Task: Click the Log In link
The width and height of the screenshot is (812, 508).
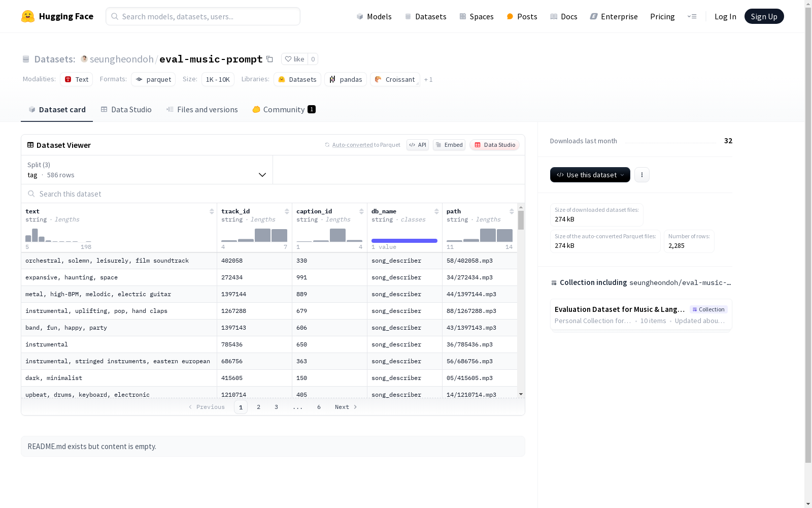Action: click(x=725, y=16)
